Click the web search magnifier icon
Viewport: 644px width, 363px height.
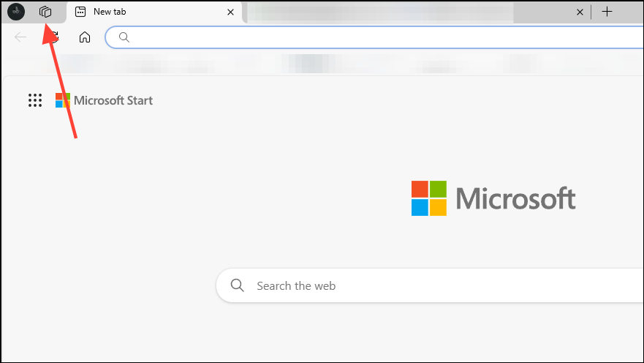click(x=237, y=285)
